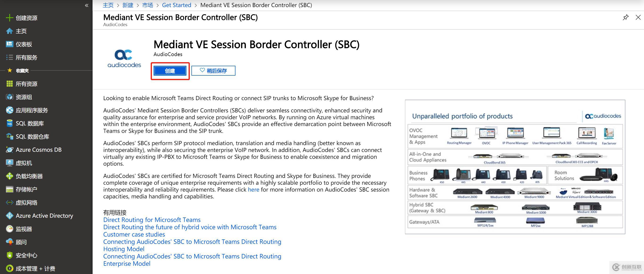The image size is (644, 274).
Task: Toggle the 监视器 visibility in sidebar
Action: [46, 228]
